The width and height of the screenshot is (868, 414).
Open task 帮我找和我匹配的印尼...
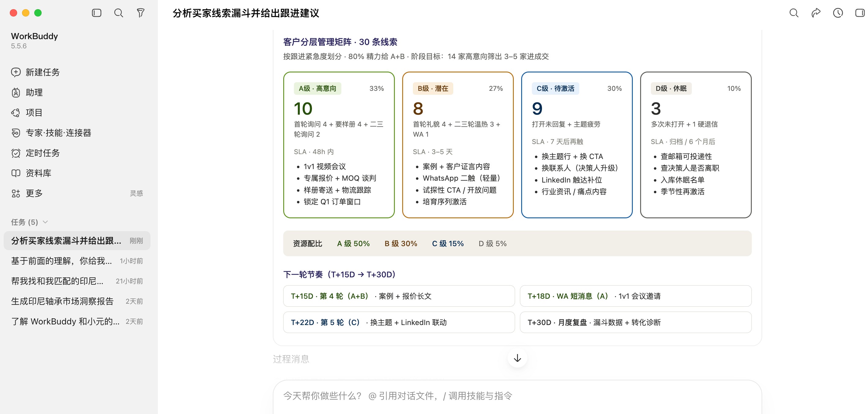pos(77,281)
